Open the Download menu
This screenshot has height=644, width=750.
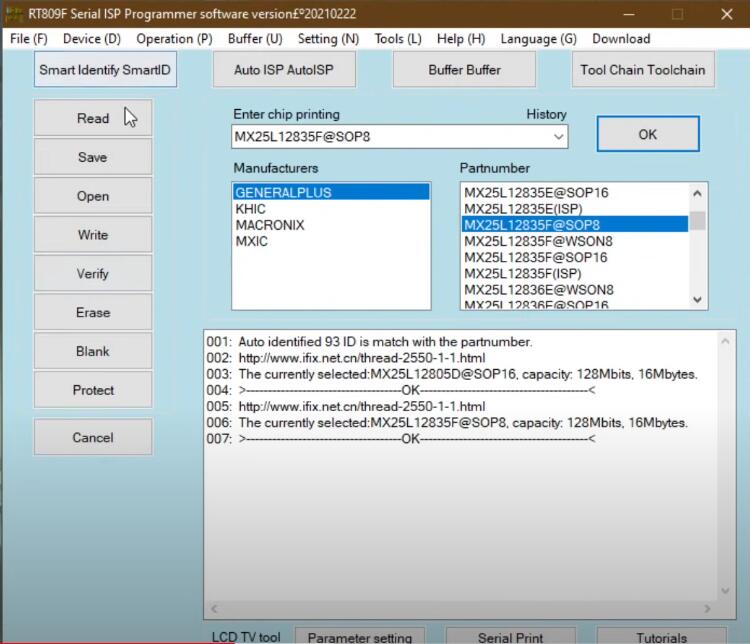tap(621, 39)
